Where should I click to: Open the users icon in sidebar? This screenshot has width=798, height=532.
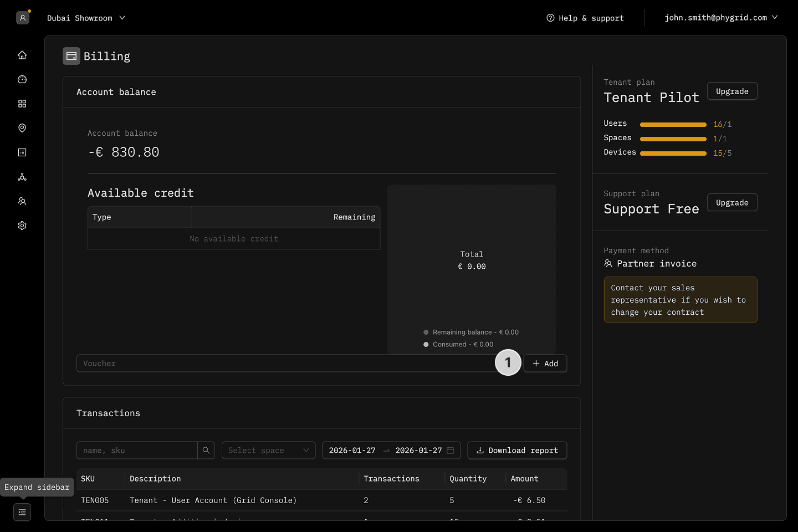pos(22,201)
